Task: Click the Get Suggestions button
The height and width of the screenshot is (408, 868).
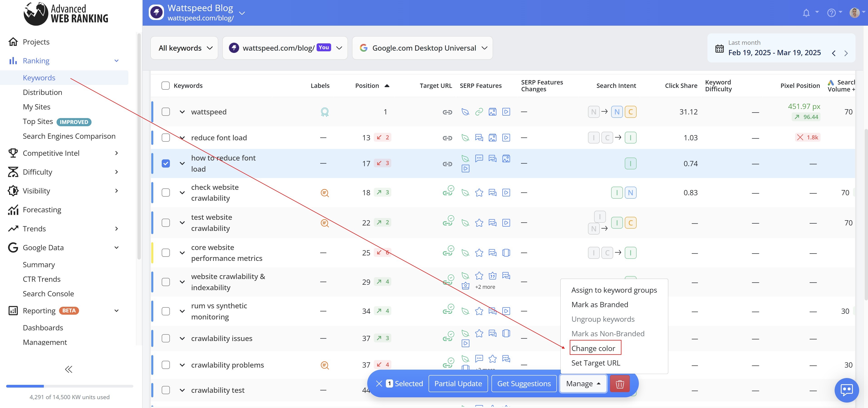Action: 524,383
